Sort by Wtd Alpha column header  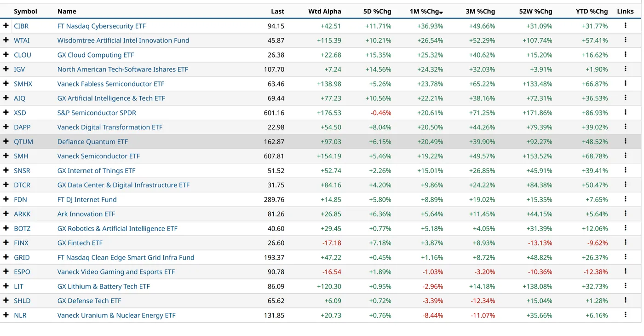[x=325, y=11]
